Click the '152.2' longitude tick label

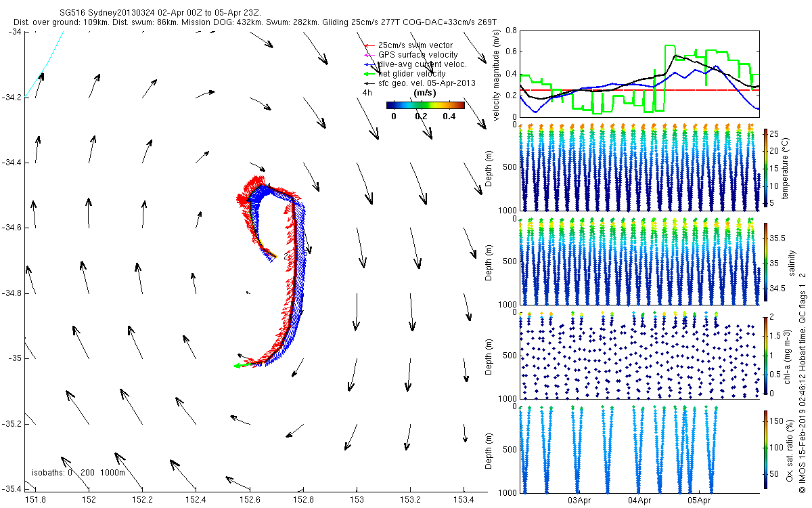(142, 499)
